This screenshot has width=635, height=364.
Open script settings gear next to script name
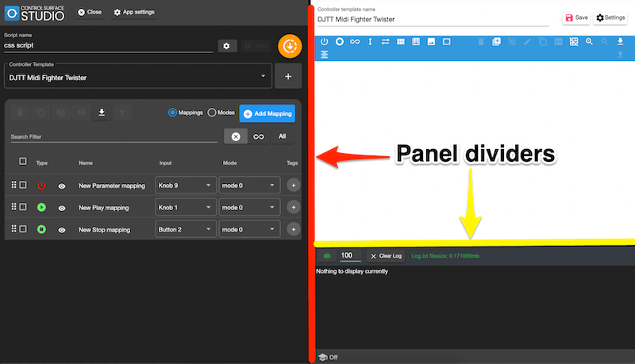226,47
